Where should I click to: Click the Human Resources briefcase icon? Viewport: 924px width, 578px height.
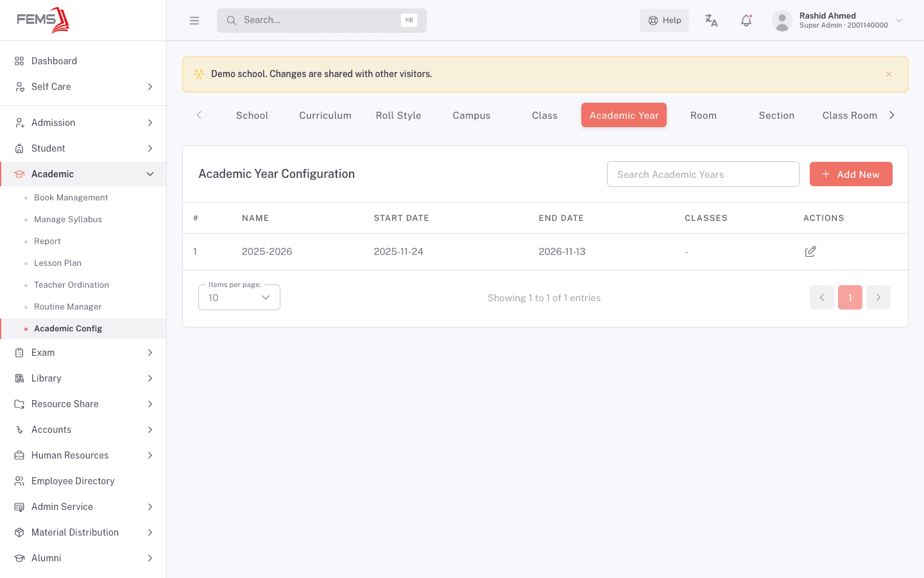pos(19,455)
